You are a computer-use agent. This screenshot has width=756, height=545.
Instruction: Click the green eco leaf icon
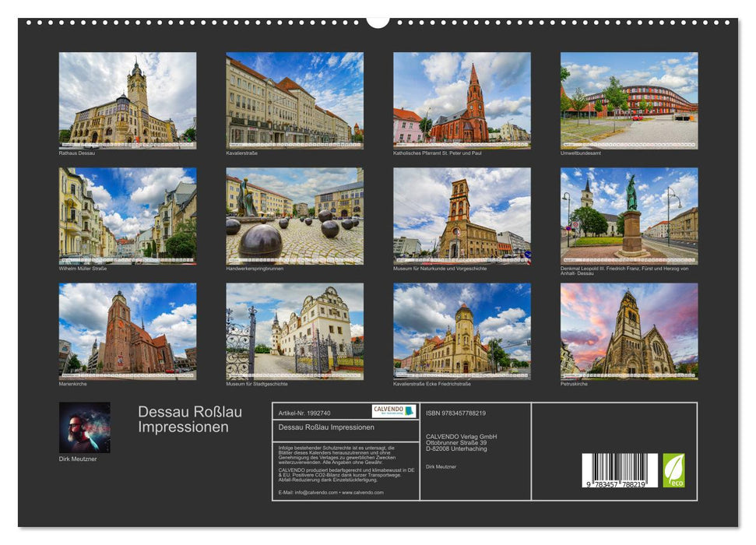pyautogui.click(x=673, y=469)
